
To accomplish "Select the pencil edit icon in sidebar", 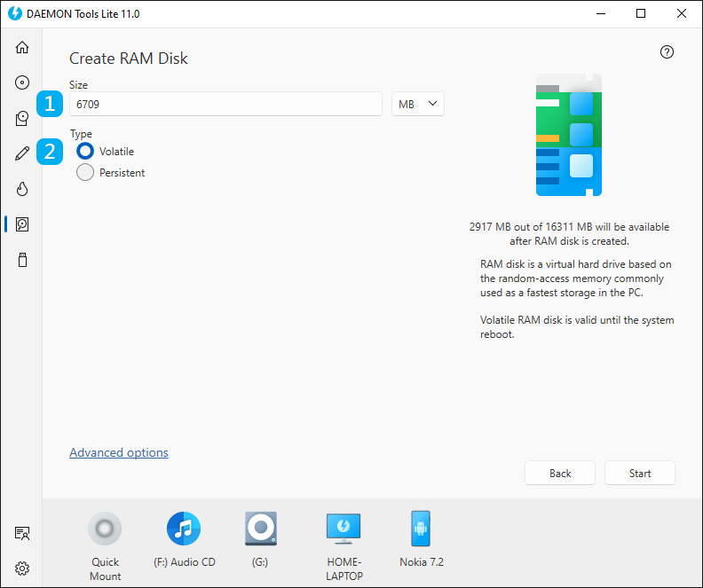I will click(x=22, y=153).
